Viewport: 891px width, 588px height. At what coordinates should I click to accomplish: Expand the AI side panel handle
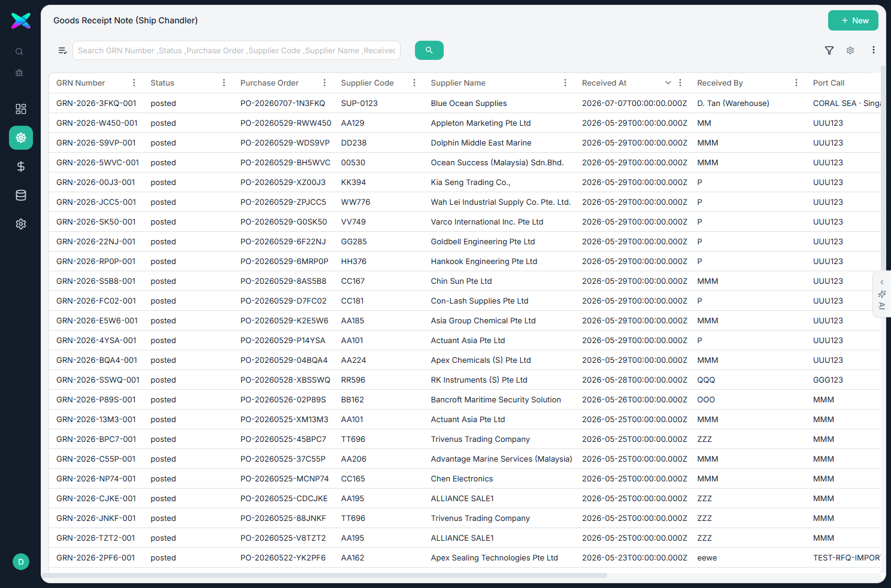coord(882,293)
